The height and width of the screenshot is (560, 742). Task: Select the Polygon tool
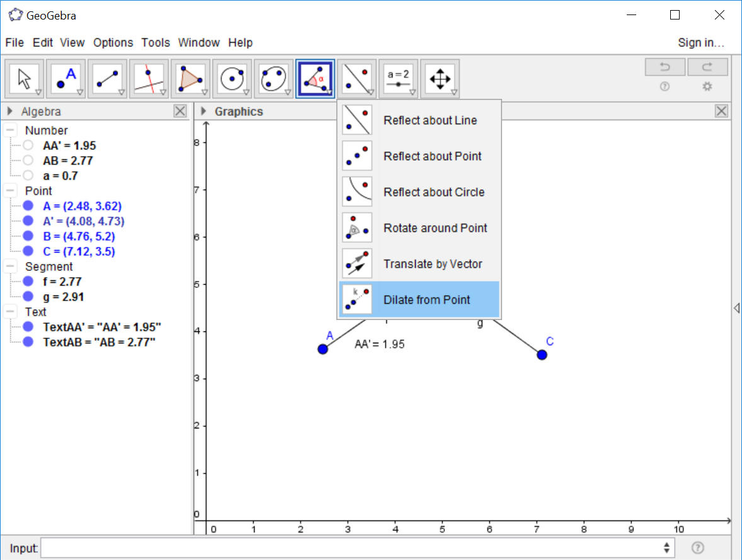[x=190, y=77]
